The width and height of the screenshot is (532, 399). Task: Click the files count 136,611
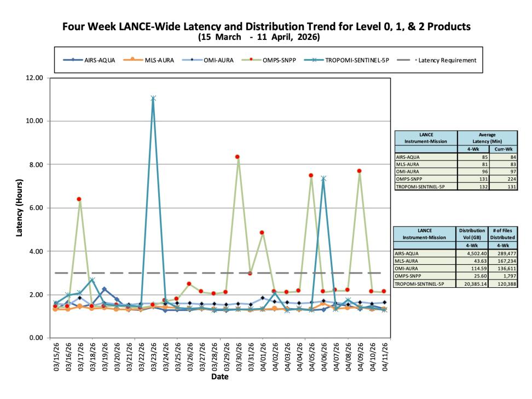point(506,268)
